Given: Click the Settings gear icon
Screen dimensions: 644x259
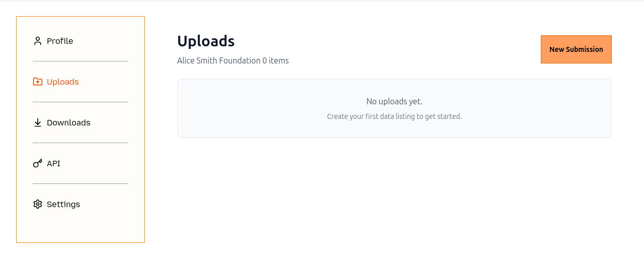Looking at the screenshot, I should 38,204.
